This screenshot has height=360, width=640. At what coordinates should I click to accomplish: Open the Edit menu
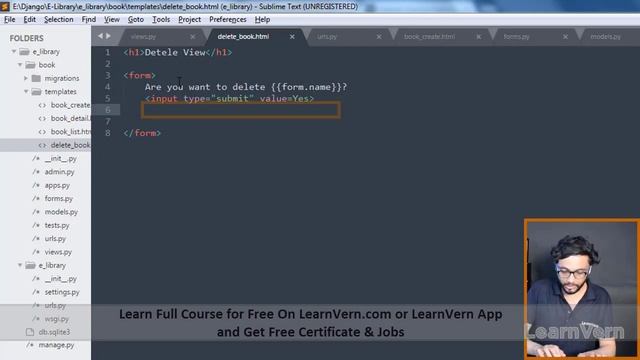coord(29,20)
